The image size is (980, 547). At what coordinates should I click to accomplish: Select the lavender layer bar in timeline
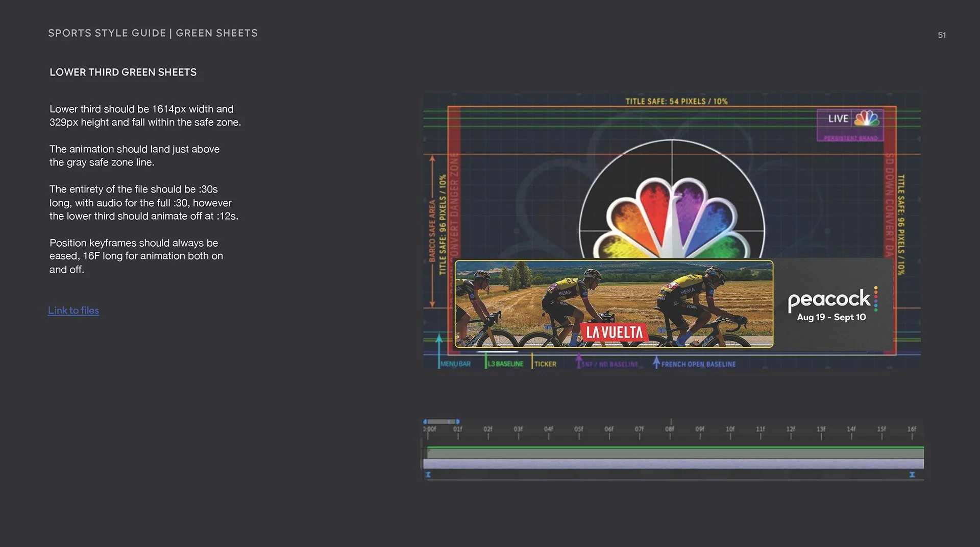pos(674,464)
